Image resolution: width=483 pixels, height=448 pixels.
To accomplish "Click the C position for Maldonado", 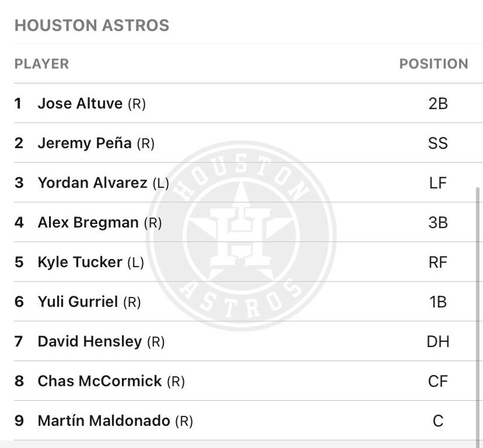I will (x=438, y=421).
